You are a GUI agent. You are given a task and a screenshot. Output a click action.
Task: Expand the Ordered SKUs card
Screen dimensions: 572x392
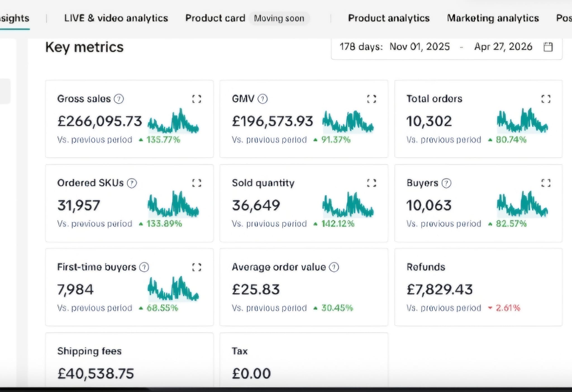[x=197, y=183]
